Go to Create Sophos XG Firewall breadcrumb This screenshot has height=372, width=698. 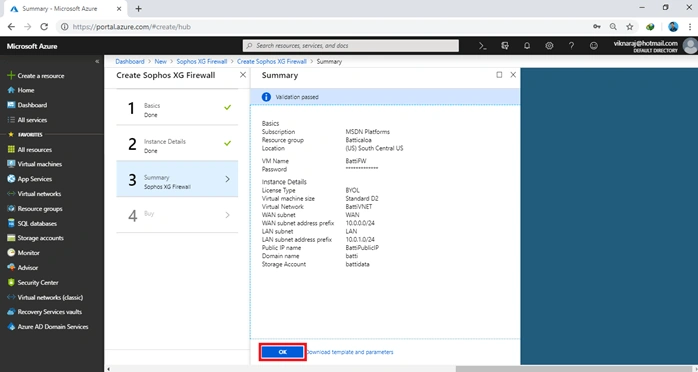[x=272, y=61]
